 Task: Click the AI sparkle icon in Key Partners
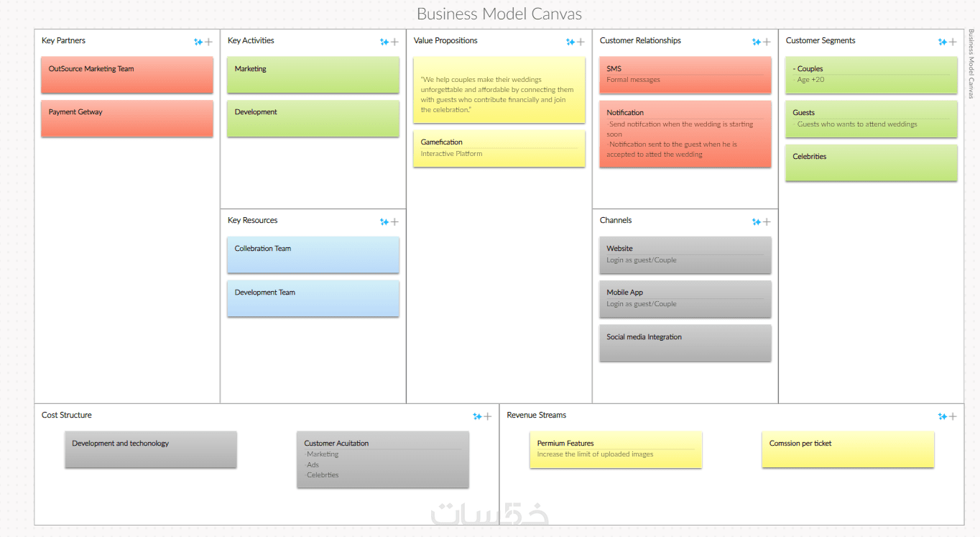(198, 42)
